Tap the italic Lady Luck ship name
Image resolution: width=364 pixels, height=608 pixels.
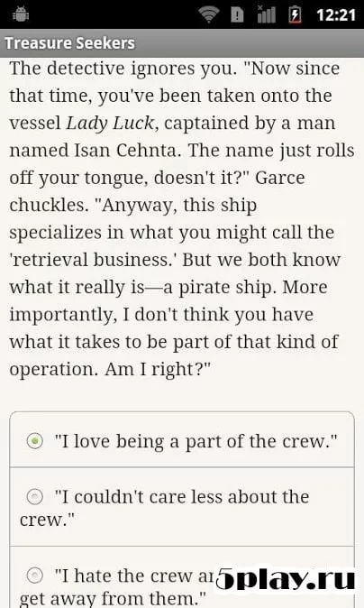click(111, 124)
